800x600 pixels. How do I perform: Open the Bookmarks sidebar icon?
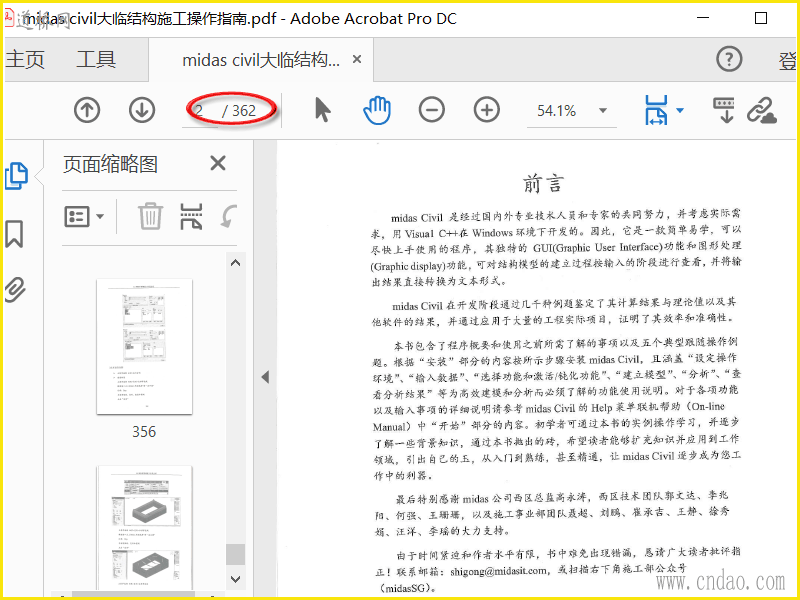tap(14, 234)
